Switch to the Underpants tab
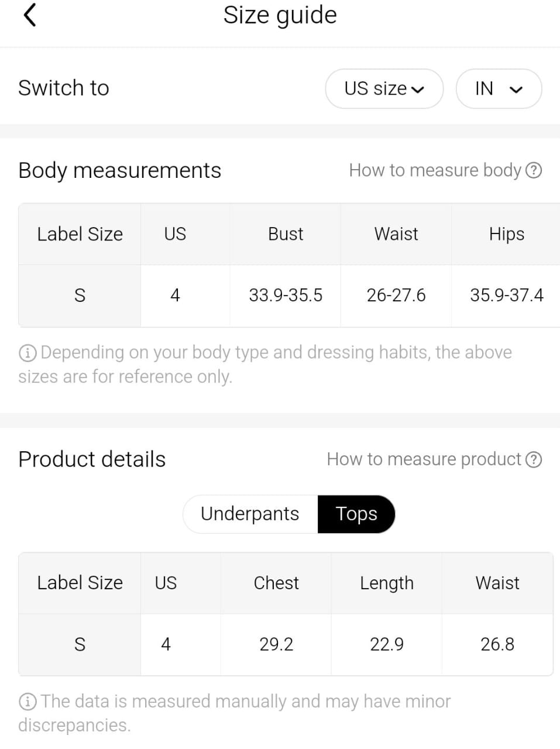 (250, 514)
